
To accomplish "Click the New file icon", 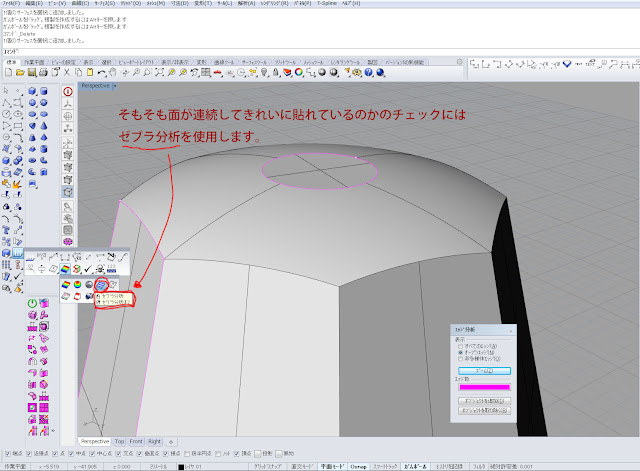I will click(x=8, y=73).
